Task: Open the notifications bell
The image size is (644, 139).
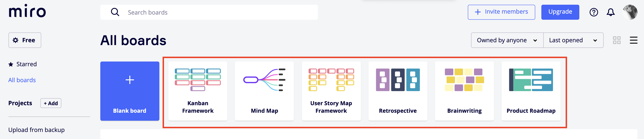Action: point(610,12)
